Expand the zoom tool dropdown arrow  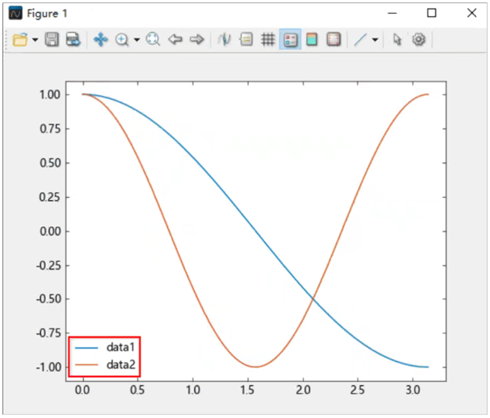[x=137, y=40]
